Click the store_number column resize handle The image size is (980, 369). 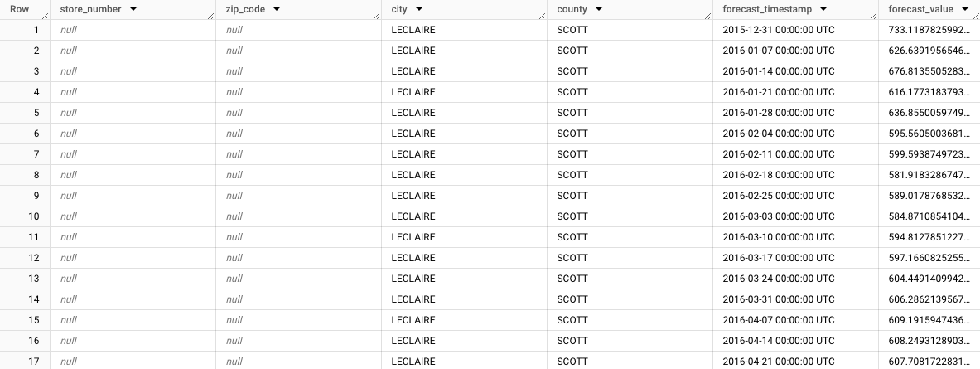pyautogui.click(x=211, y=15)
